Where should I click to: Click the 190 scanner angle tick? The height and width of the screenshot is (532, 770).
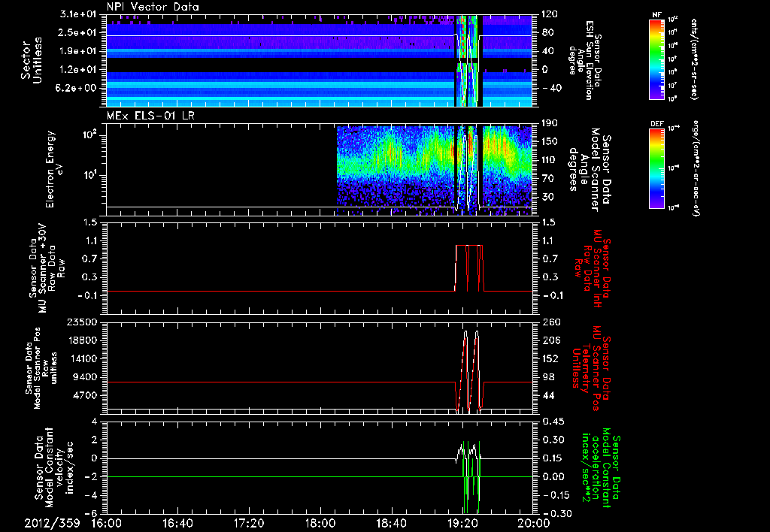tap(549, 123)
